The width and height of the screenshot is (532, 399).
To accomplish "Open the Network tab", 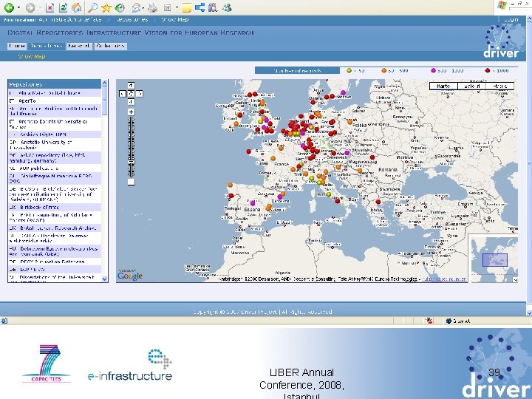I will 79,46.
